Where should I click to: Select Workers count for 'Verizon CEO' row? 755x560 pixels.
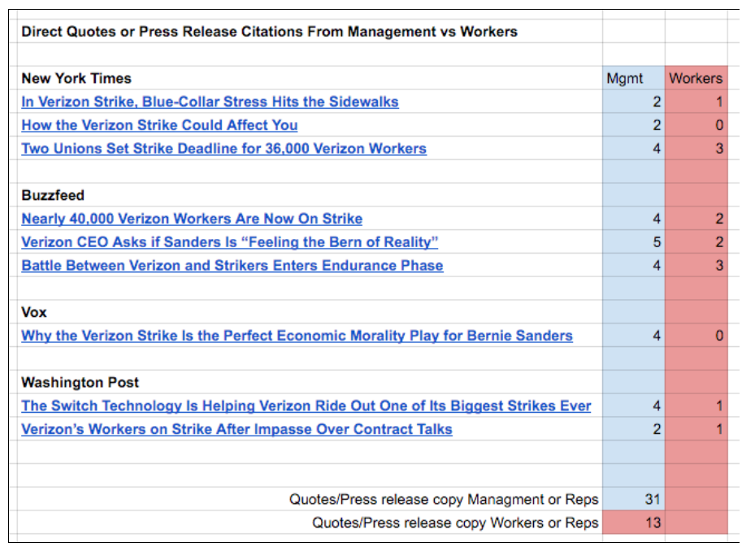(696, 241)
